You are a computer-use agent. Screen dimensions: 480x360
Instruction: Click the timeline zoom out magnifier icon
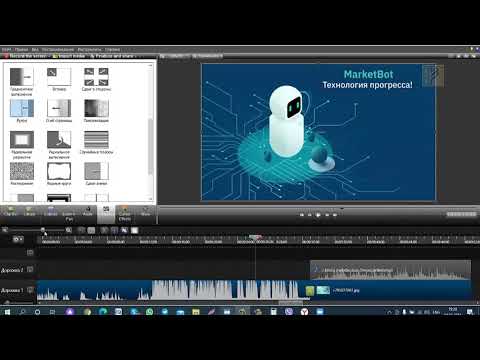(x=5, y=230)
